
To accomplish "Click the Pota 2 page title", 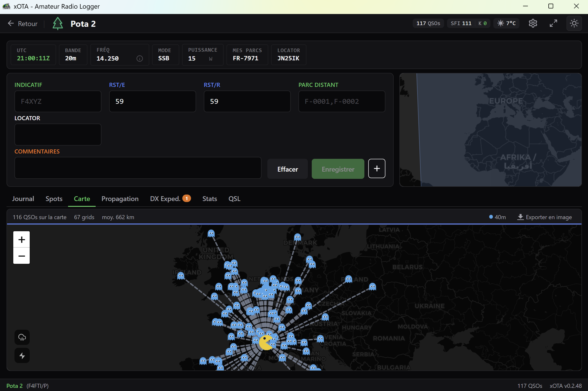I will [83, 24].
